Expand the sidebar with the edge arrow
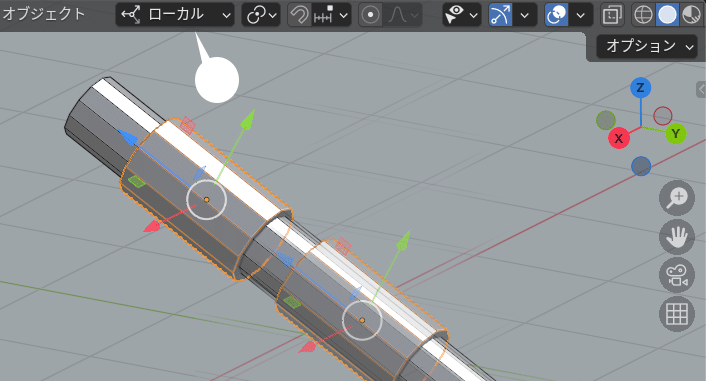The image size is (706, 381). click(701, 90)
